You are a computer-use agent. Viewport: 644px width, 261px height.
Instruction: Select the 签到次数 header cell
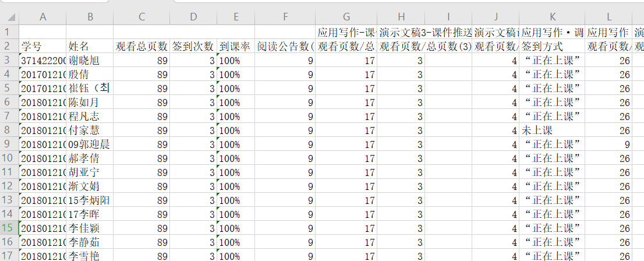tap(194, 46)
